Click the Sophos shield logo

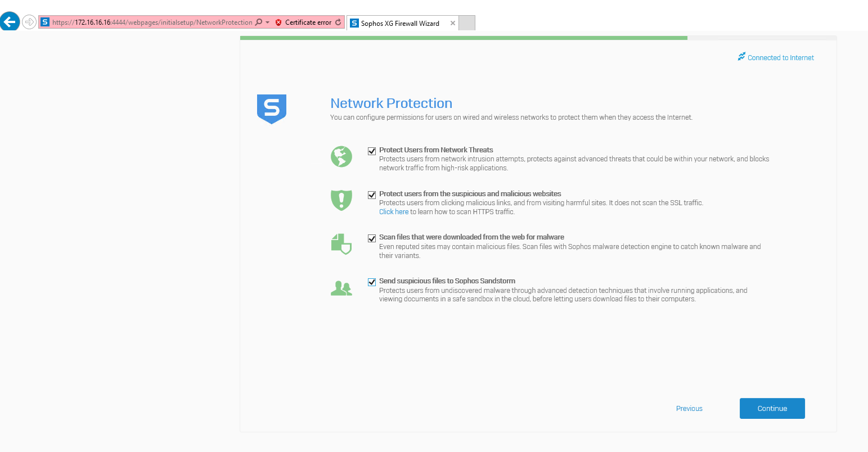(x=272, y=109)
